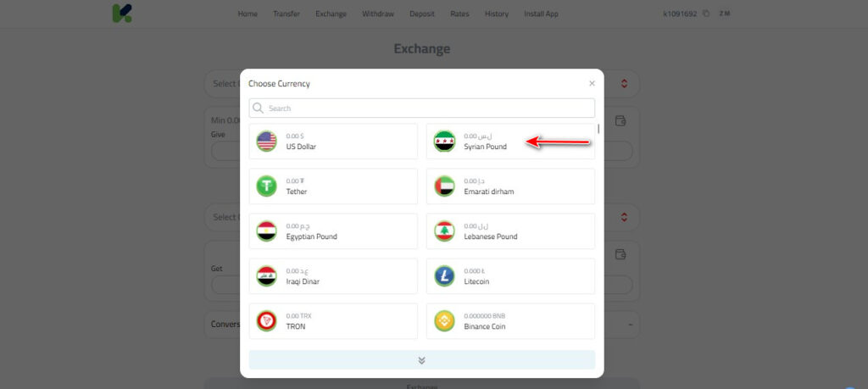This screenshot has width=868, height=389.
Task: Click the Install App link
Action: (541, 14)
